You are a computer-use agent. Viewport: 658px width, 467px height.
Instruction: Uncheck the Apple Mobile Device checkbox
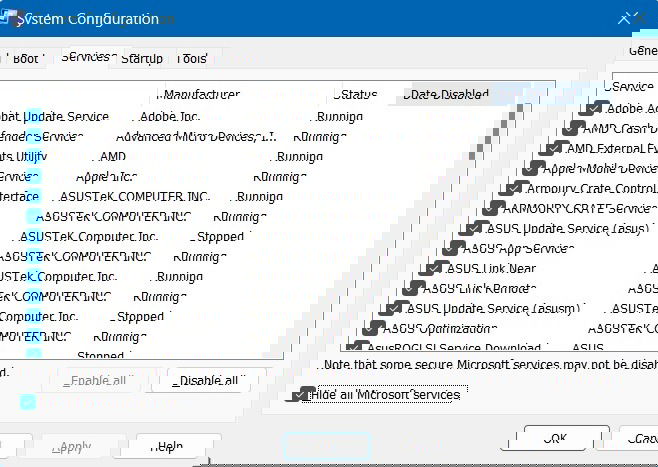533,169
